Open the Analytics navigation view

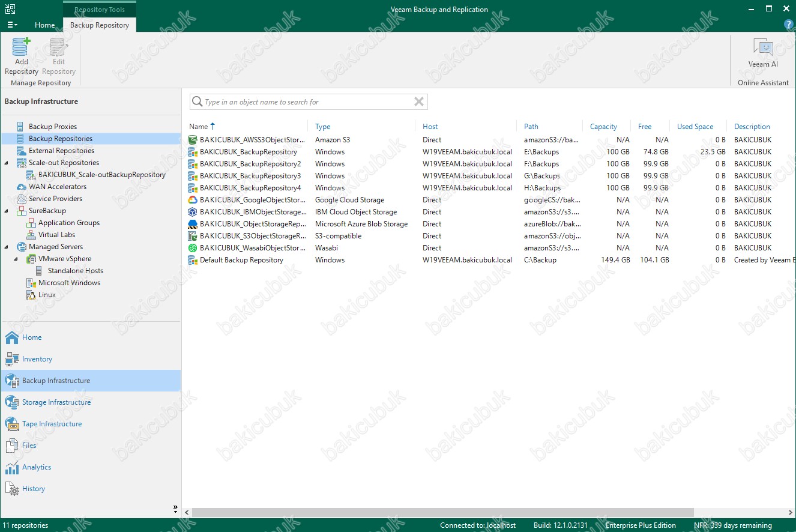pos(91,467)
